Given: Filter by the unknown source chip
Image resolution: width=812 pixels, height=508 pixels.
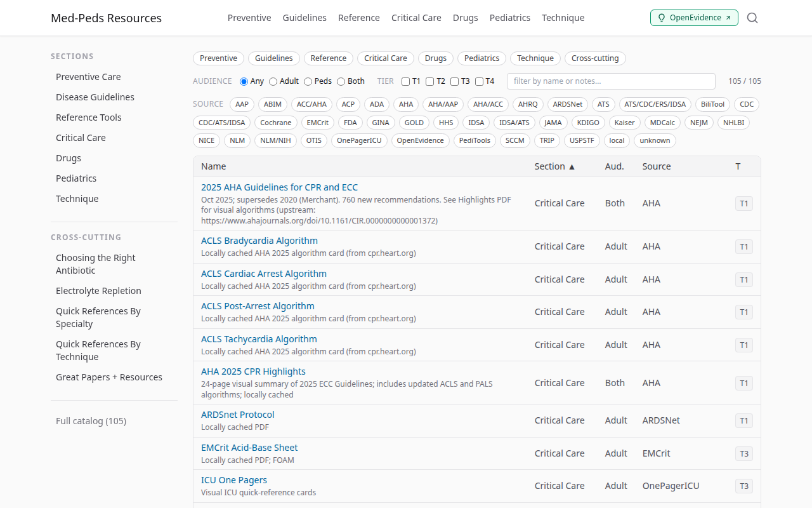Looking at the screenshot, I should [655, 140].
